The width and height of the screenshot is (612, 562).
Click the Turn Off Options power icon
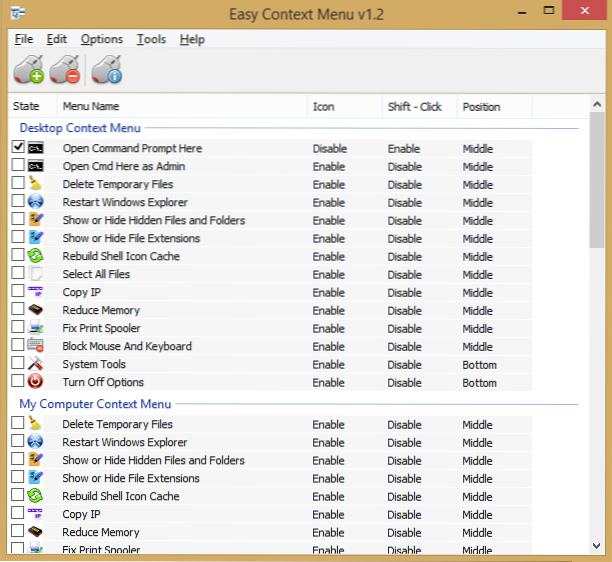point(36,381)
